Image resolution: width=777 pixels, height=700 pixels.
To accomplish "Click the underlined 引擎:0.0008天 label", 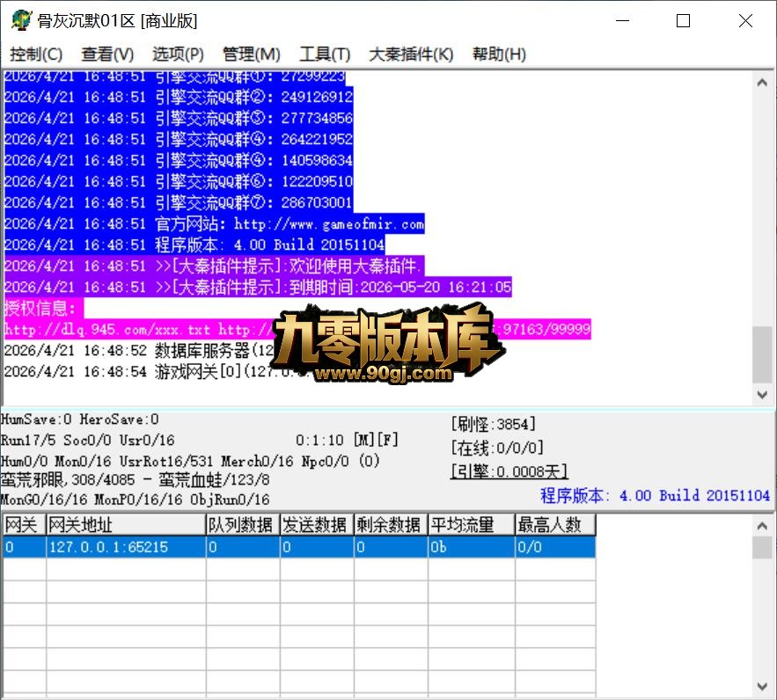I will point(509,471).
